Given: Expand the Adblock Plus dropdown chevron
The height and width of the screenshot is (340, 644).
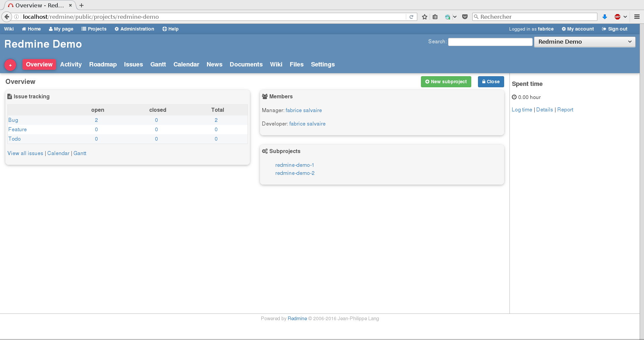Looking at the screenshot, I should [625, 16].
